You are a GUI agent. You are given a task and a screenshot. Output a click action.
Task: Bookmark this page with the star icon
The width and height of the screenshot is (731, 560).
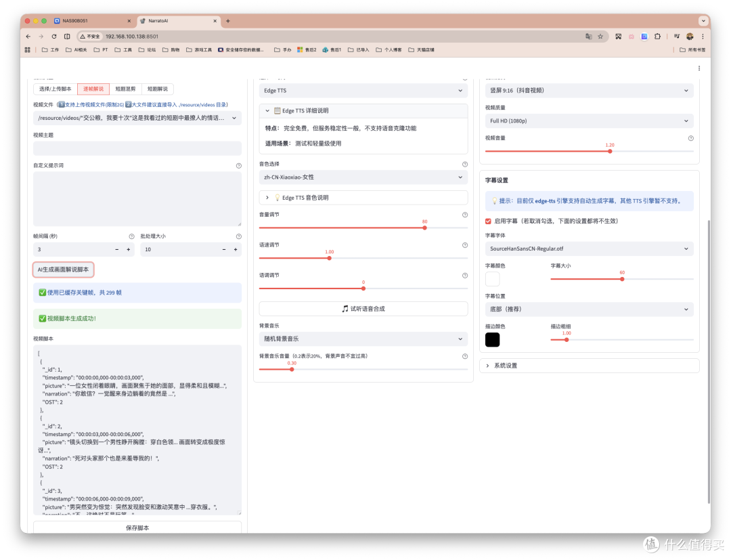(x=600, y=37)
